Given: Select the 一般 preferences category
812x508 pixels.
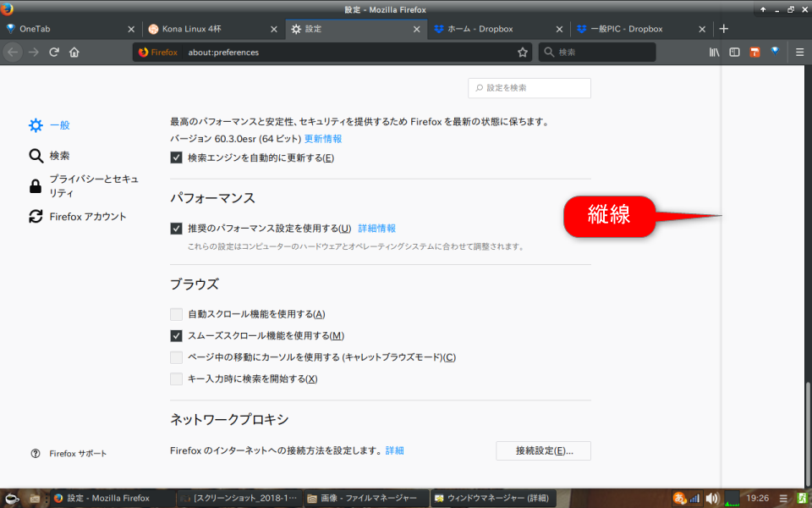Looking at the screenshot, I should click(x=50, y=125).
